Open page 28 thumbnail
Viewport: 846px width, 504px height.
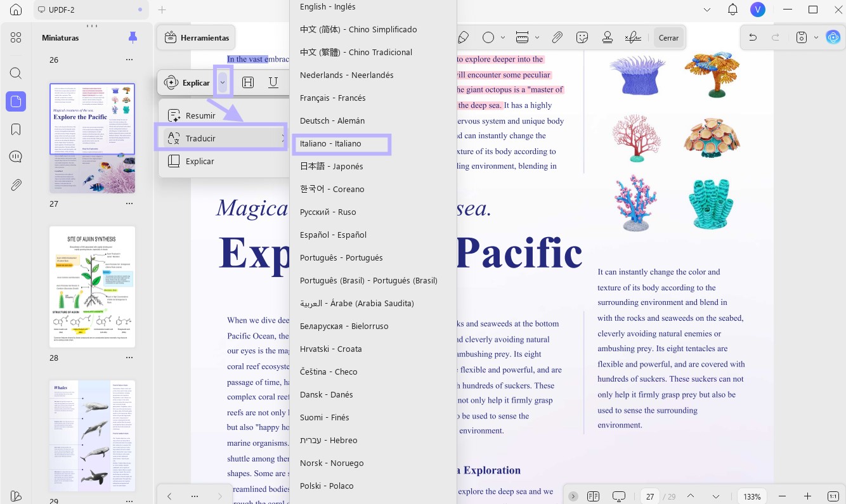pos(93,287)
